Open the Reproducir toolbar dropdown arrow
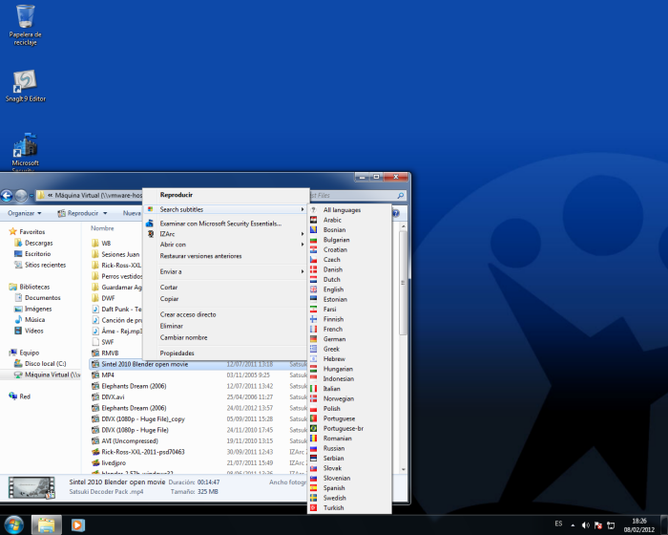 pos(105,213)
